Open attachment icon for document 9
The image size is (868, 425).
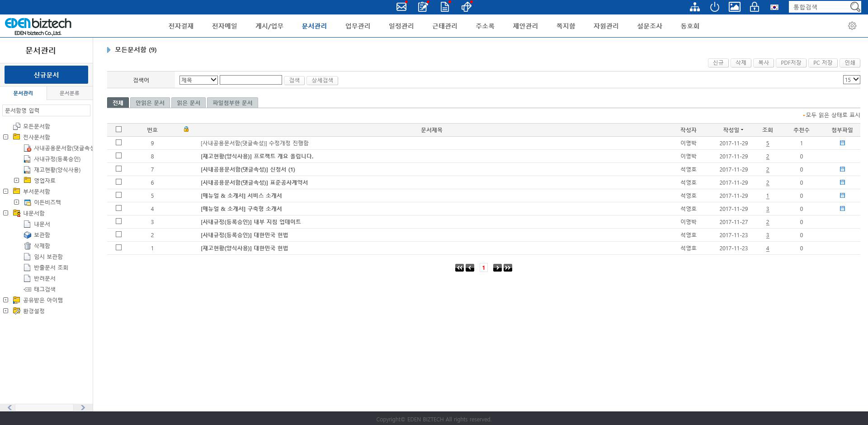tap(842, 143)
